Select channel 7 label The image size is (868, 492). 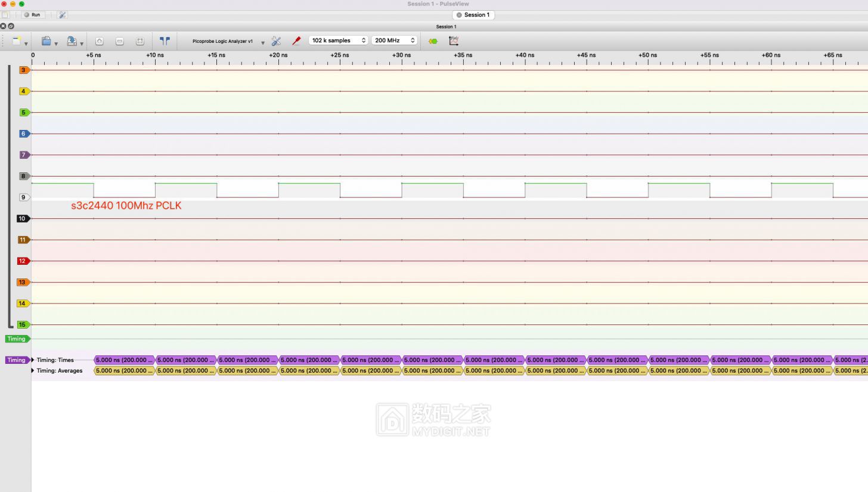tap(24, 155)
